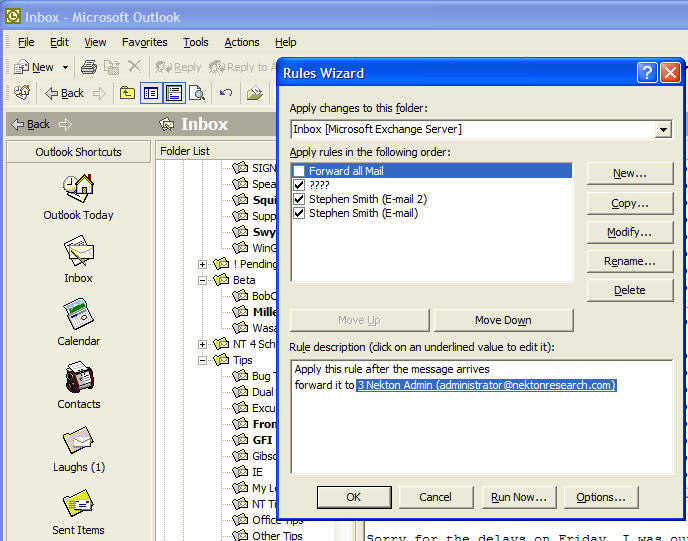This screenshot has width=688, height=541.
Task: Uncheck the ???? rule checkbox
Action: 300,185
